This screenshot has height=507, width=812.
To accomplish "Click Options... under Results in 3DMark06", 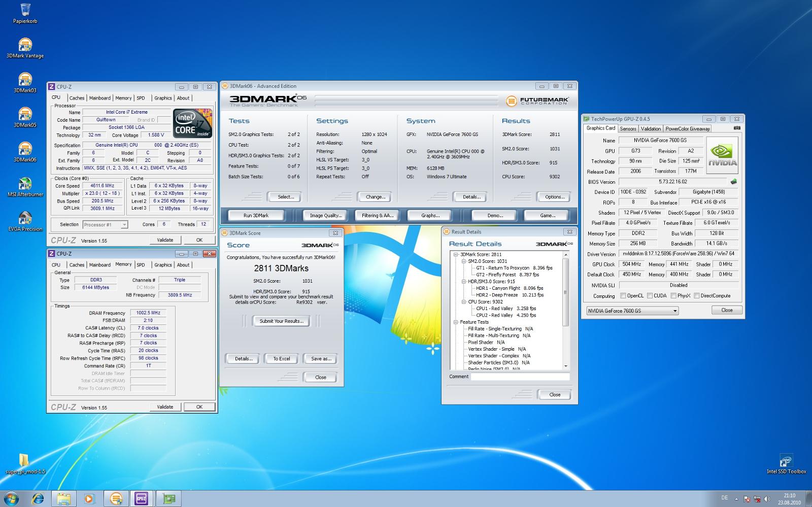I will coord(555,196).
